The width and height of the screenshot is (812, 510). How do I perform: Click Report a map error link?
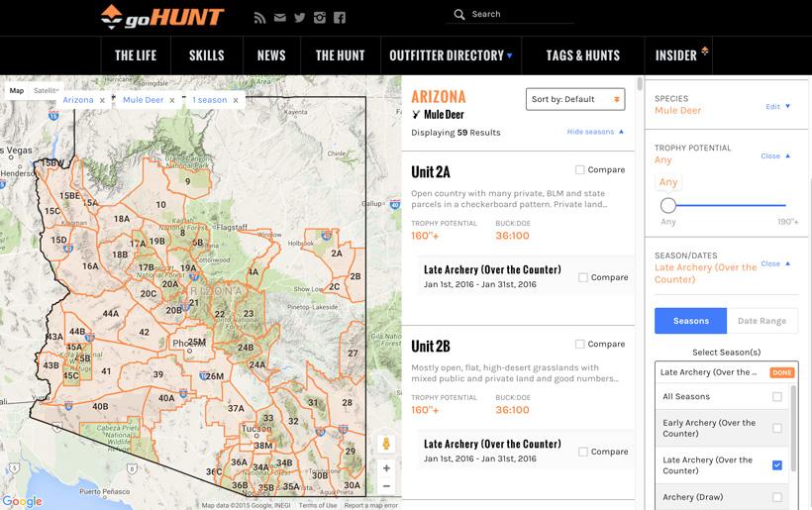(370, 505)
